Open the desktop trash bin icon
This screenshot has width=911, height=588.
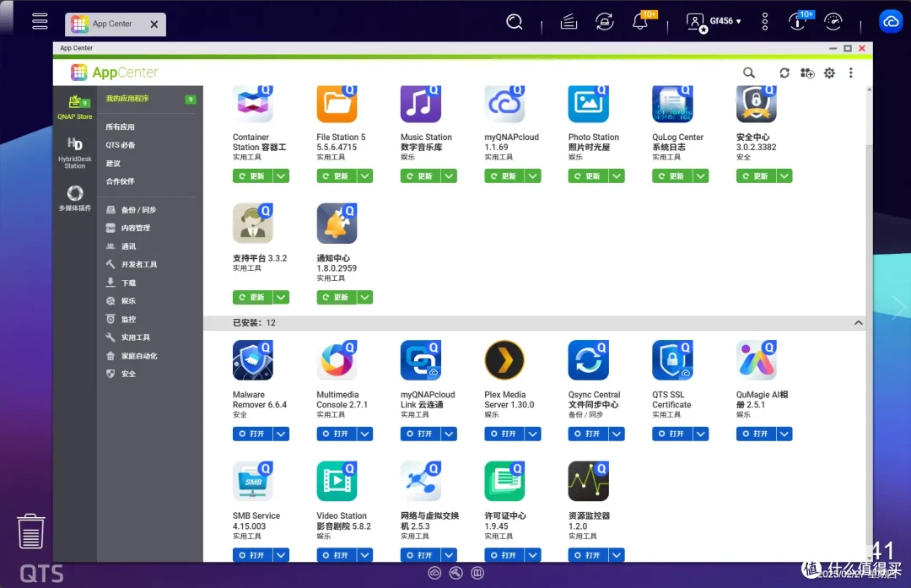[31, 531]
